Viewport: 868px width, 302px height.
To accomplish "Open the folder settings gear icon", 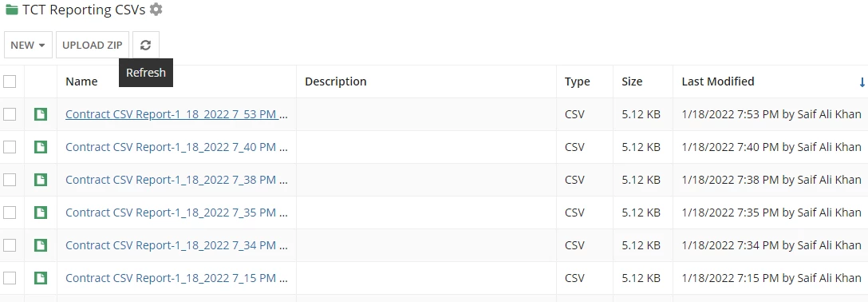I will coord(156,10).
